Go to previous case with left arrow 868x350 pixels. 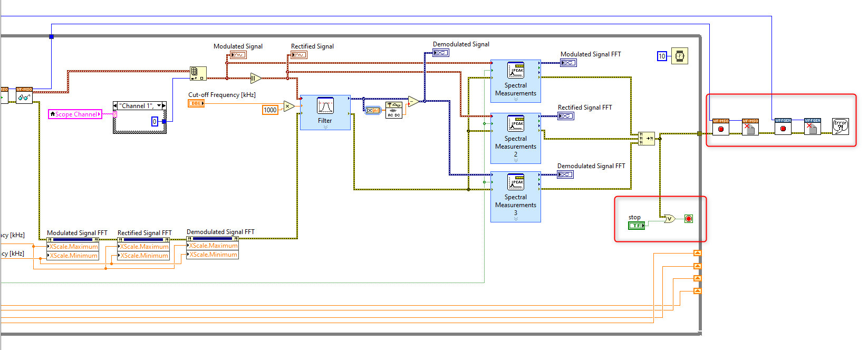115,106
